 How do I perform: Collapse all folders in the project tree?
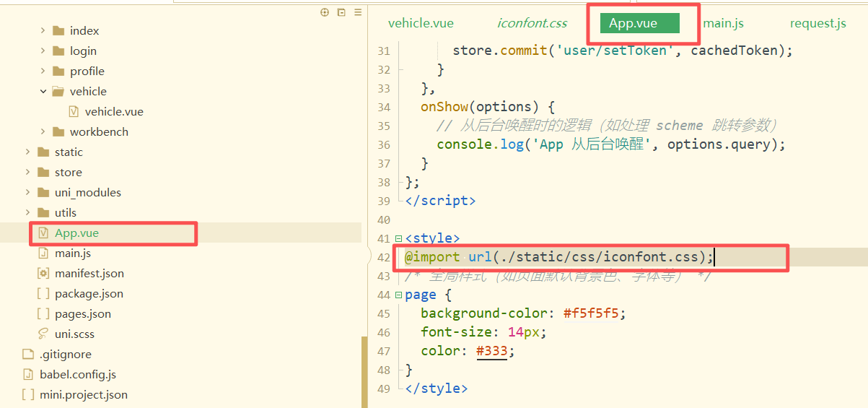click(341, 12)
